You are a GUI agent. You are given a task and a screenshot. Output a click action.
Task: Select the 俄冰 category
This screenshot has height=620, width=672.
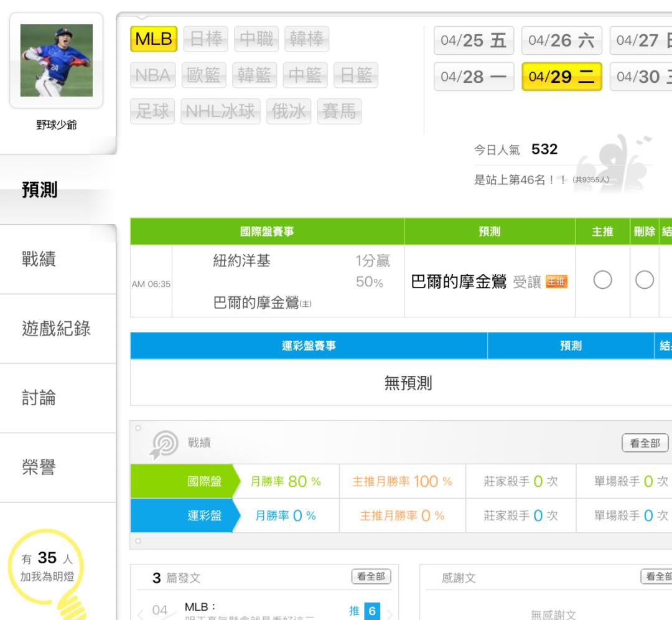(x=289, y=111)
